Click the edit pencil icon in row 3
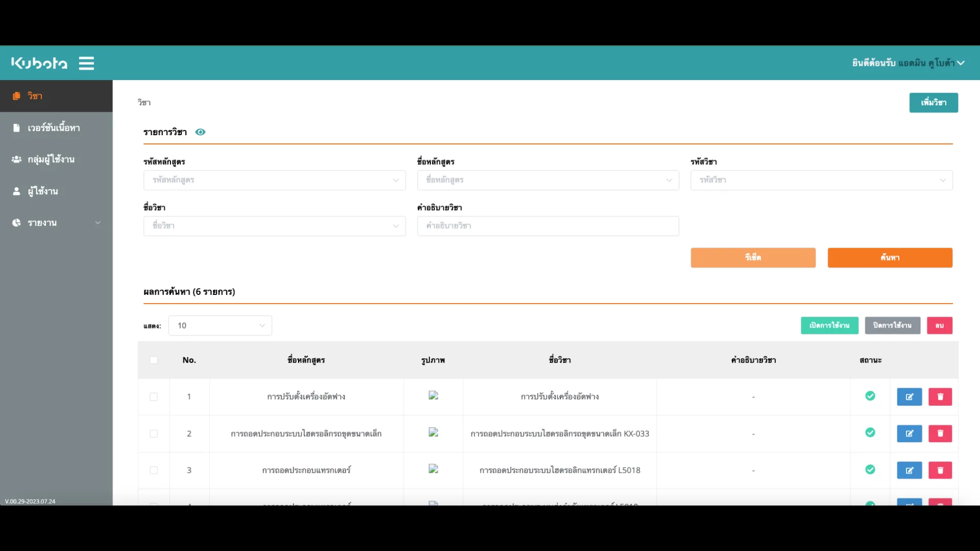 pyautogui.click(x=909, y=470)
